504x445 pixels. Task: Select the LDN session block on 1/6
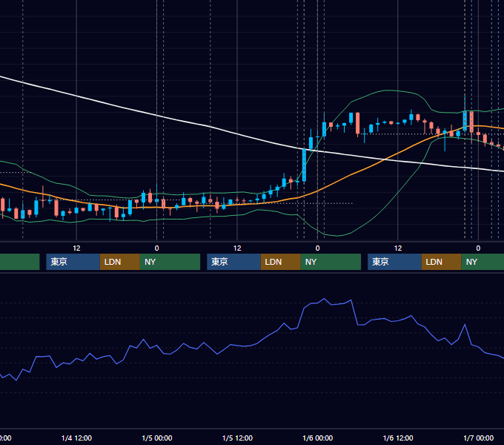pyautogui.click(x=441, y=262)
